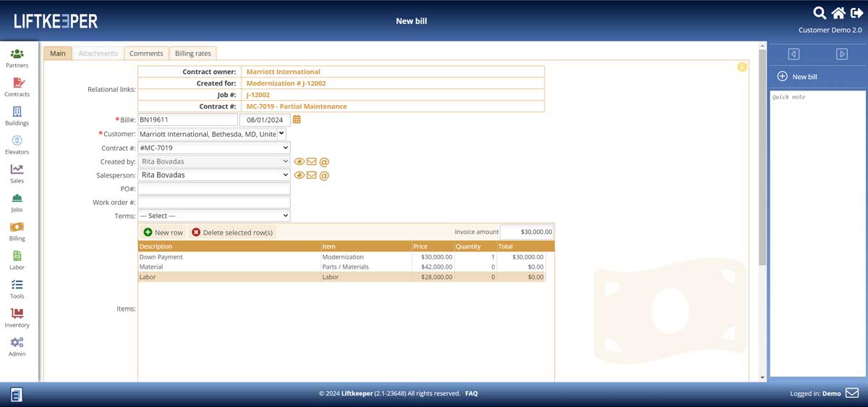This screenshot has width=868, height=407.
Task: Click envelope icon beside Created by
Action: coord(312,162)
